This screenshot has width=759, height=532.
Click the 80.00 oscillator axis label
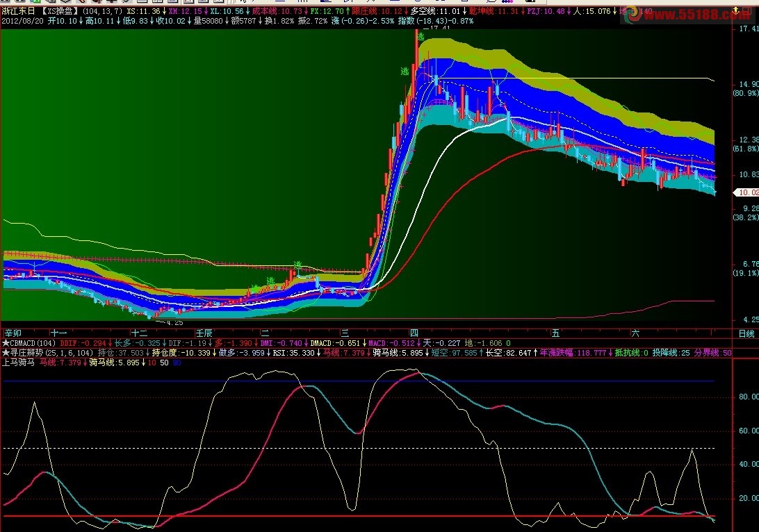point(746,397)
